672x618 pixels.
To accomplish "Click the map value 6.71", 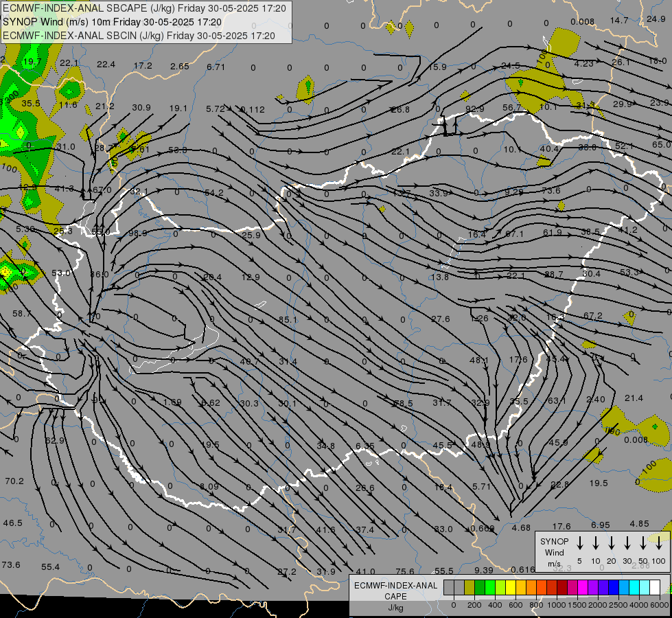I will click(x=216, y=67).
